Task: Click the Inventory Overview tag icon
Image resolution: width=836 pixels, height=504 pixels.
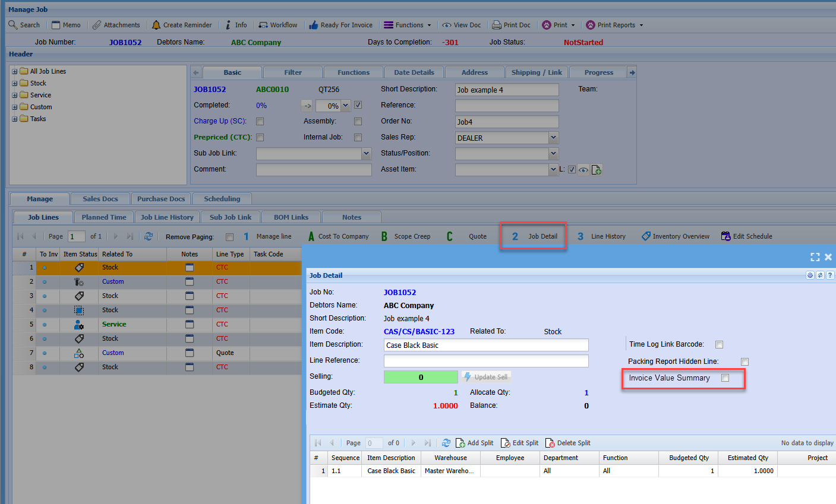Action: [x=646, y=236]
